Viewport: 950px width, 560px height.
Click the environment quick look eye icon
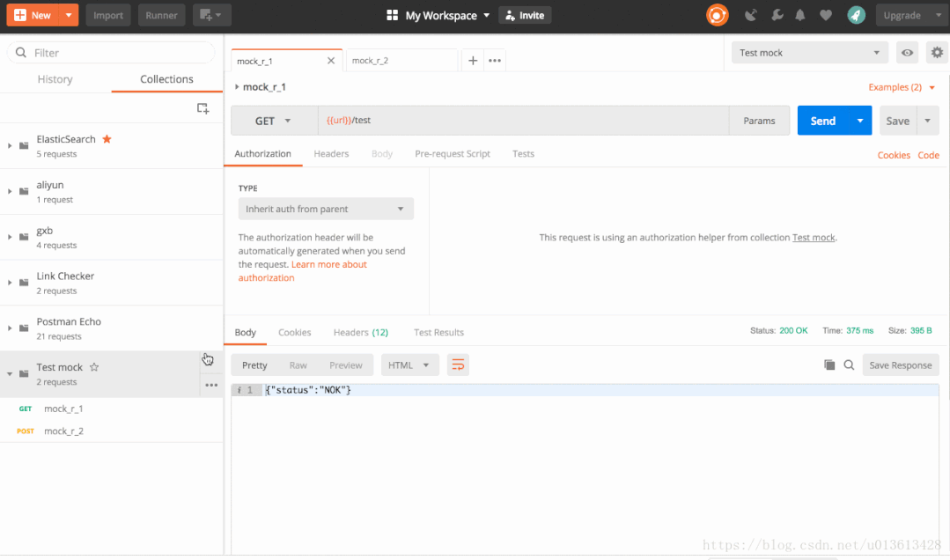point(907,53)
